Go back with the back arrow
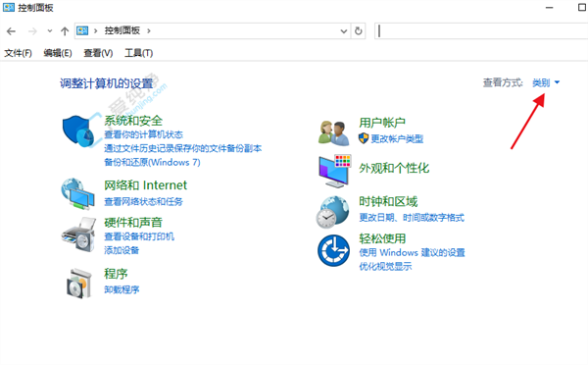This screenshot has height=365, width=588. pyautogui.click(x=11, y=31)
